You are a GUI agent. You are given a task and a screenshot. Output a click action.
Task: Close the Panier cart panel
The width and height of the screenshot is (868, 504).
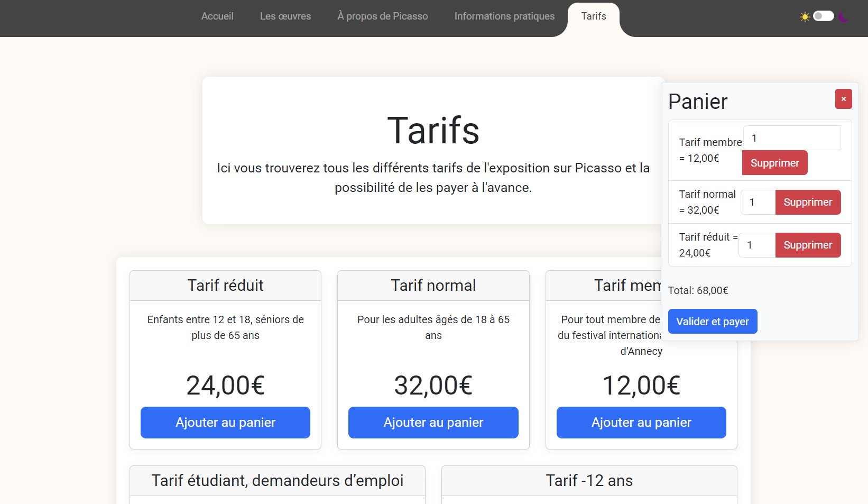pos(844,99)
